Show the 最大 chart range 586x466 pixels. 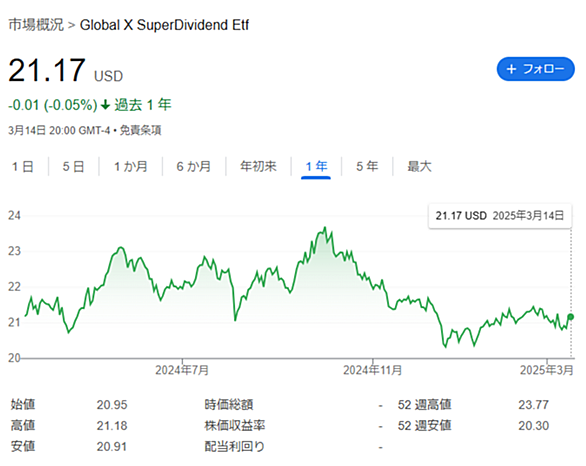419,166
